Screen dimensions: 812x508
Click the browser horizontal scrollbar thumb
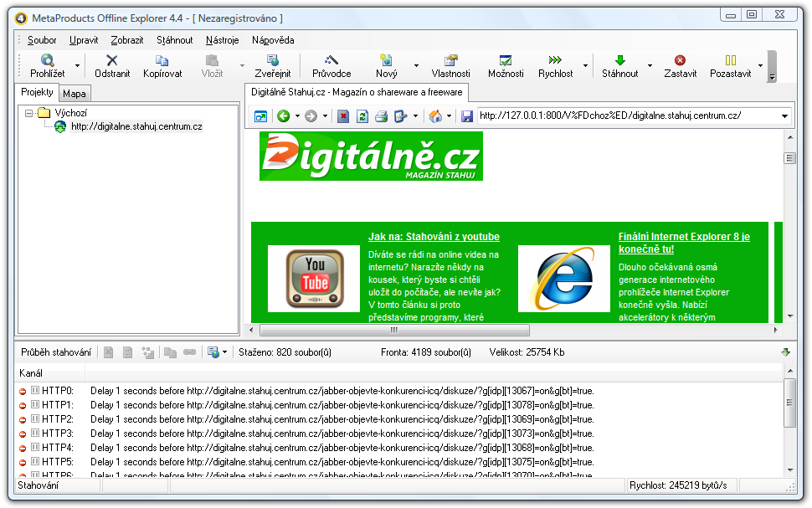[394, 330]
